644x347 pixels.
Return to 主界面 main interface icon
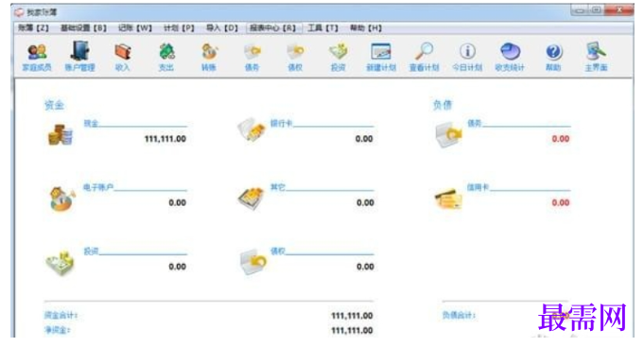[x=597, y=57]
